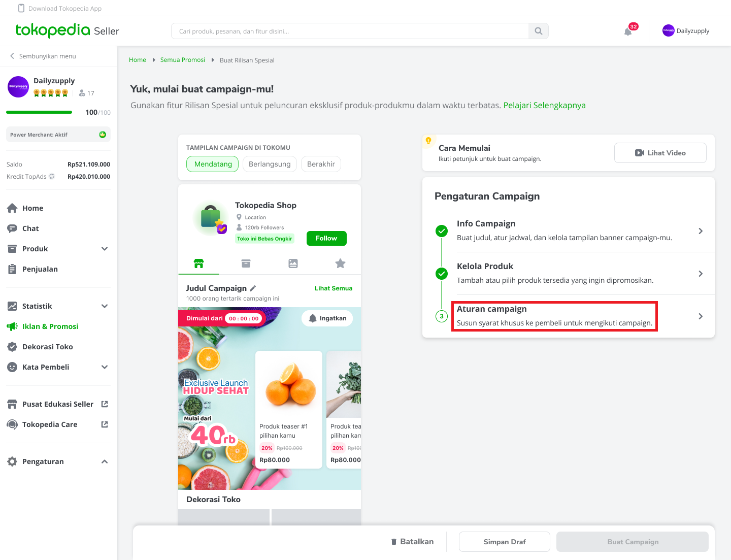
Task: Click the Simpan Draf button
Action: coord(505,542)
